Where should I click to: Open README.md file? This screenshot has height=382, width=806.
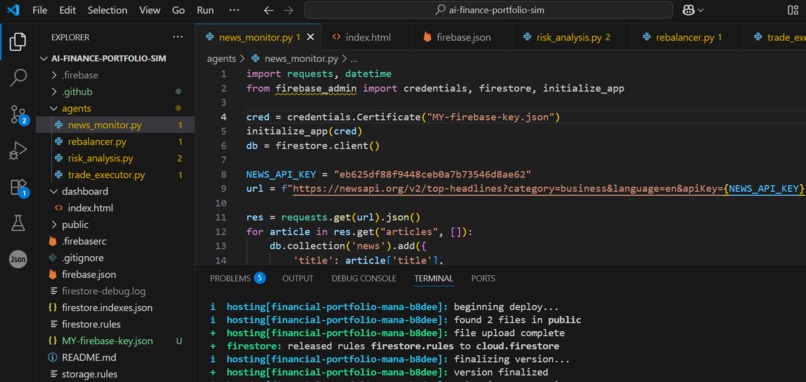coord(89,357)
